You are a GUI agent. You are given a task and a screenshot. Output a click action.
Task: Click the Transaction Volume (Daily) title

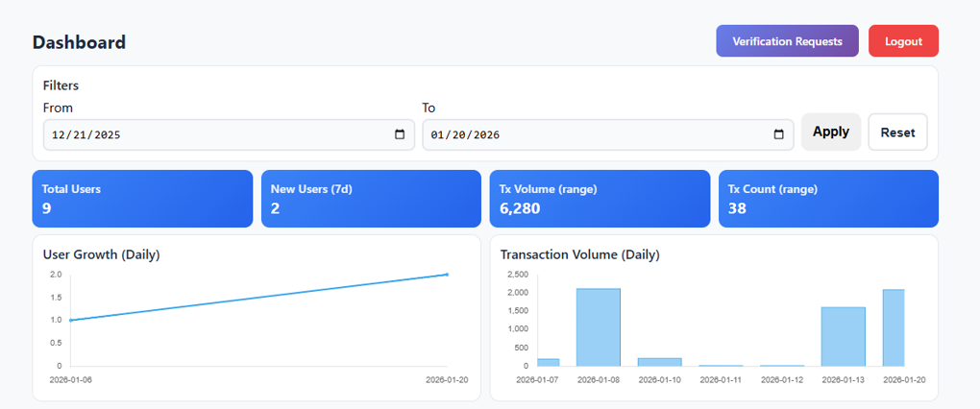coord(580,254)
